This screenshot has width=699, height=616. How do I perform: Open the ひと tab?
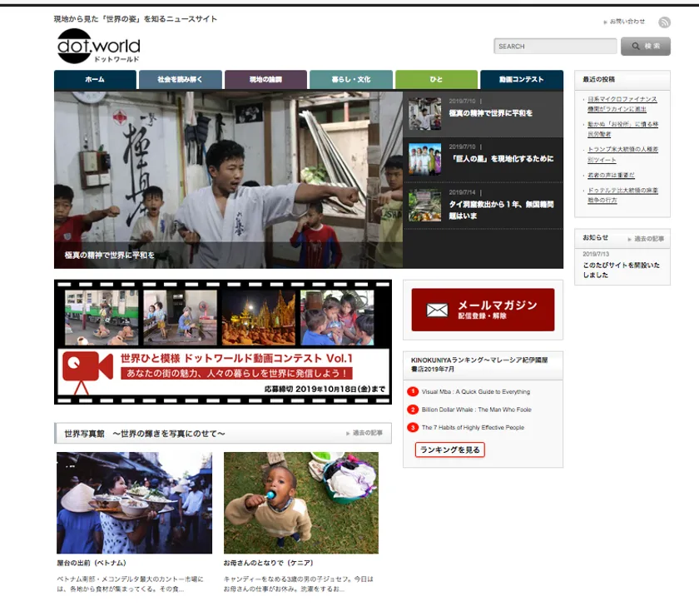point(436,80)
